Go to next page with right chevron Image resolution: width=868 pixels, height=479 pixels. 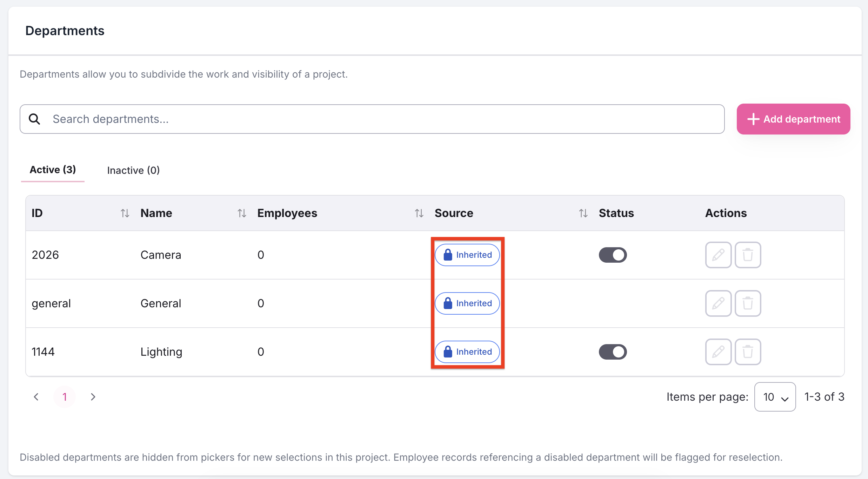tap(93, 397)
